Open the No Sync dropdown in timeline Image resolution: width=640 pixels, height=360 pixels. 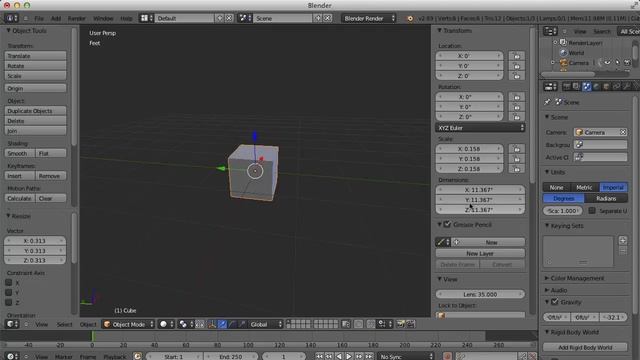point(406,356)
